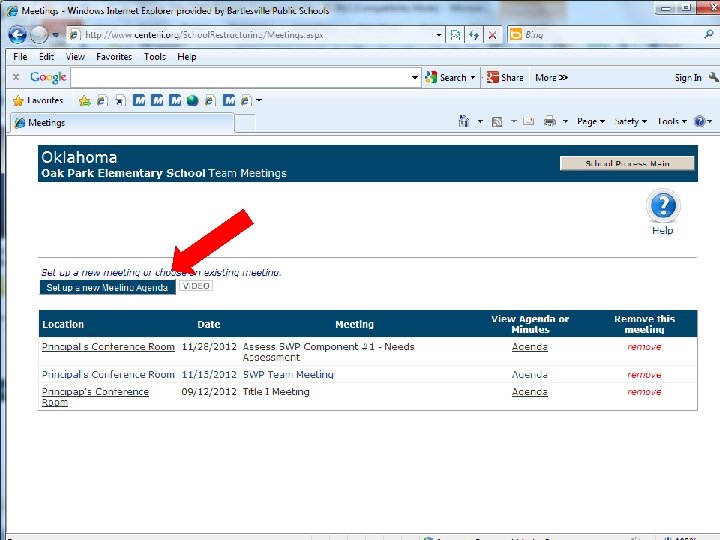The height and width of the screenshot is (540, 720).
Task: Open a new blank tab
Action: pyautogui.click(x=245, y=123)
